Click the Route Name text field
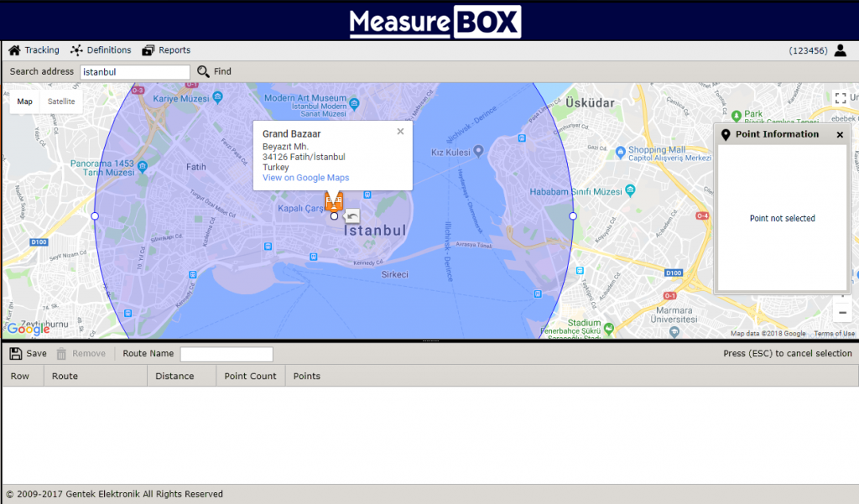The width and height of the screenshot is (859, 504). coord(226,354)
